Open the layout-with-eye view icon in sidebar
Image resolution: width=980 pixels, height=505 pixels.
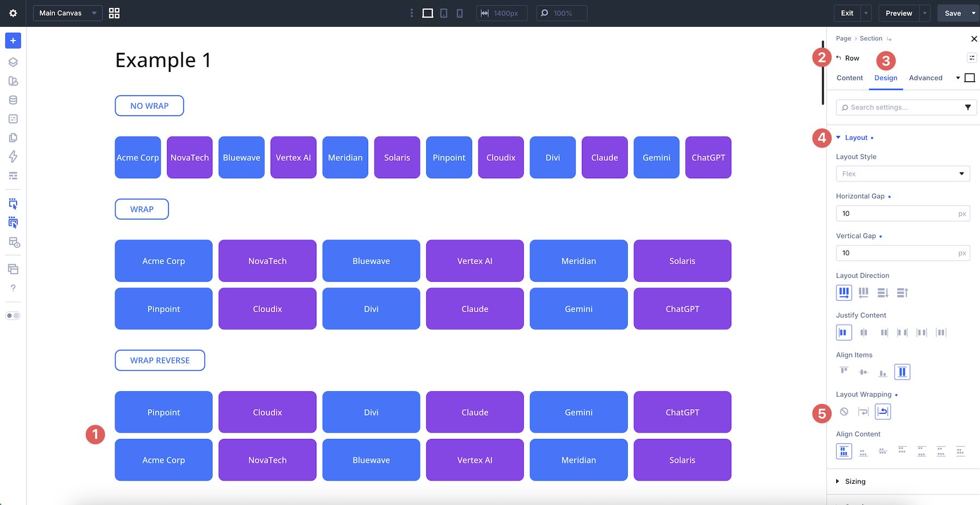[14, 242]
